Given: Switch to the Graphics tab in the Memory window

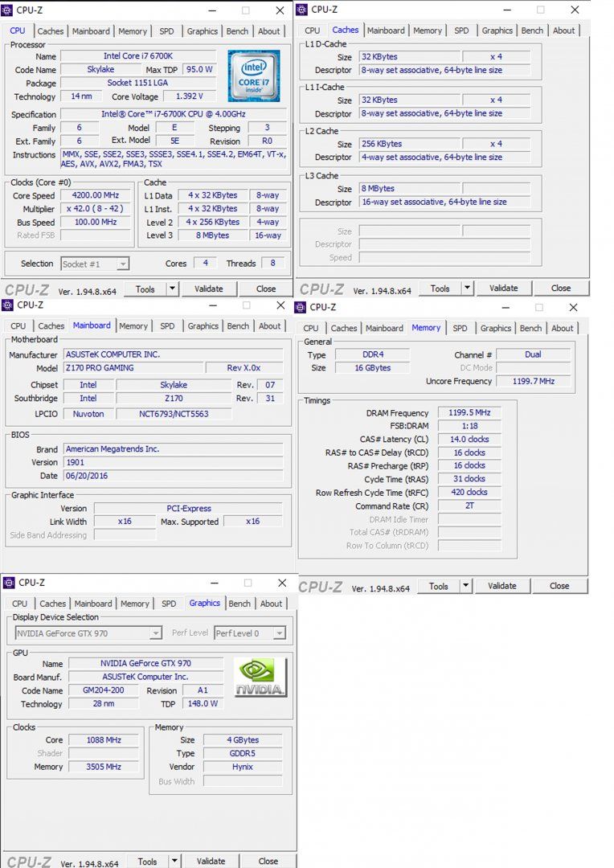Looking at the screenshot, I should pos(496,328).
